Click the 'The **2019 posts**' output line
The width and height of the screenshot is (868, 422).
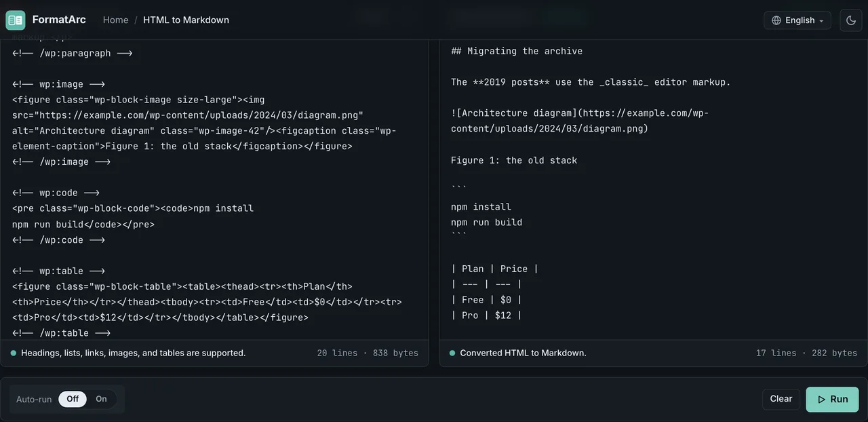tap(591, 82)
